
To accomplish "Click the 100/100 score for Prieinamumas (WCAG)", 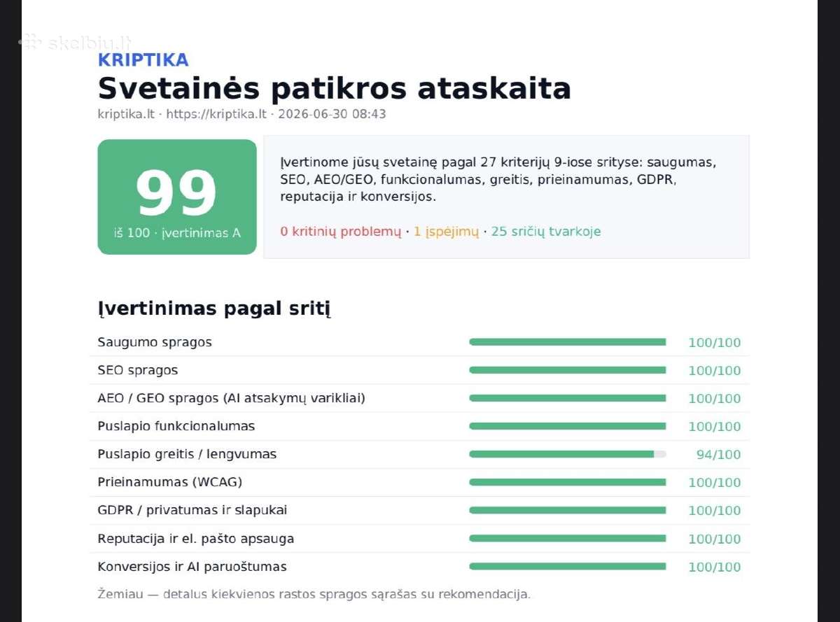I will (715, 483).
